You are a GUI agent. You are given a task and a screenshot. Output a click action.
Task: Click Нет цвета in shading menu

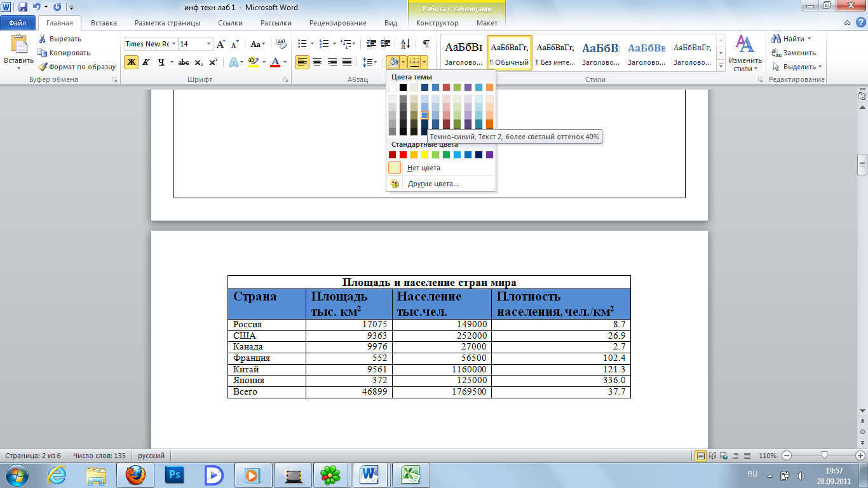point(441,168)
